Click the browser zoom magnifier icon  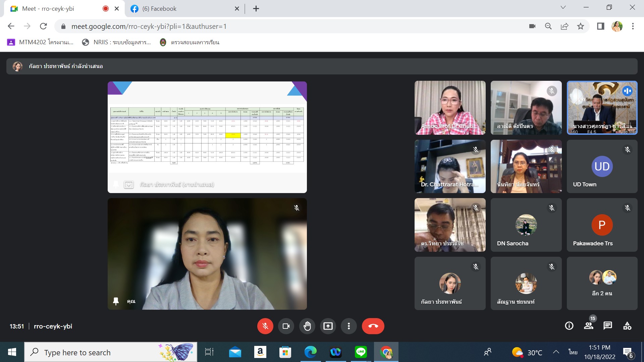point(548,26)
